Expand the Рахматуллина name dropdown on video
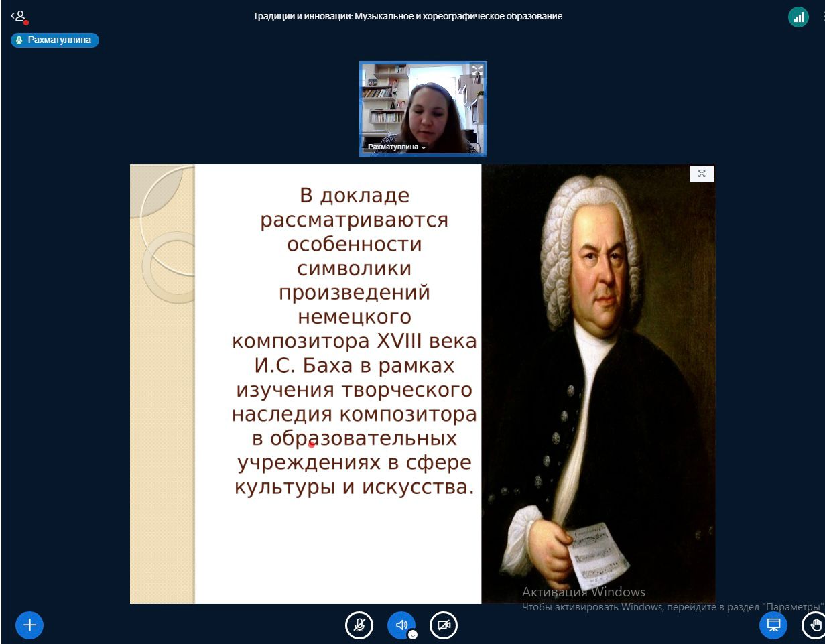 point(423,147)
